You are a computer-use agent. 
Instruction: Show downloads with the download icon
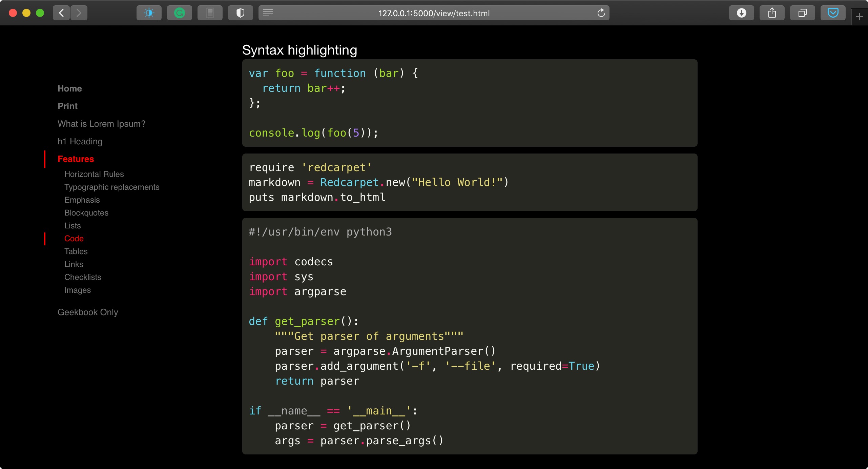click(742, 13)
